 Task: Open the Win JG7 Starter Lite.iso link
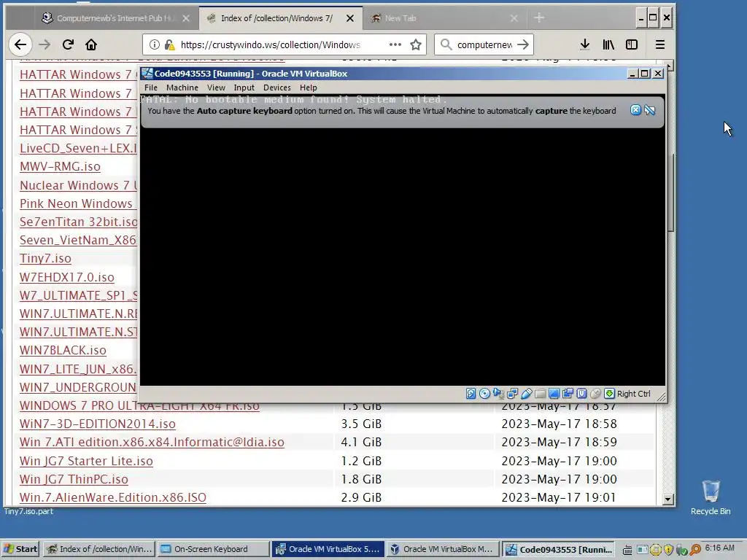pos(86,461)
